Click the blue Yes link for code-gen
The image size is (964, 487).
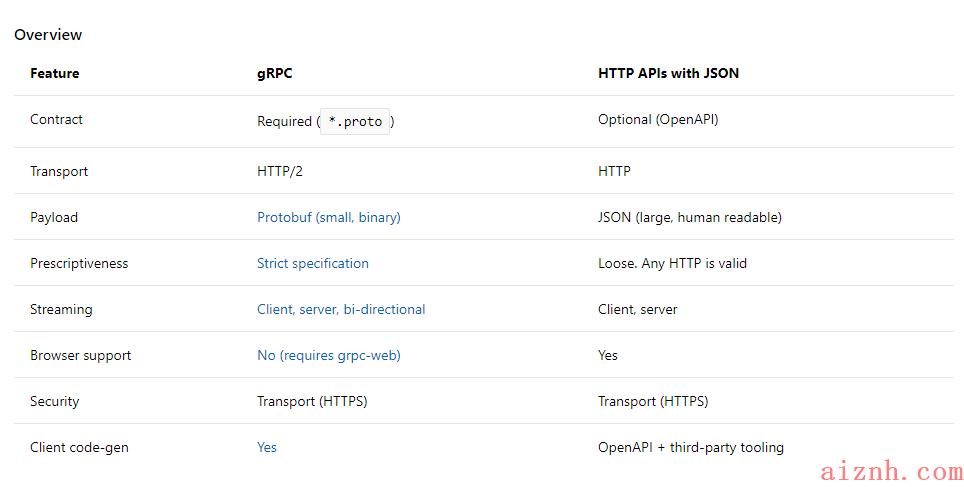click(266, 447)
